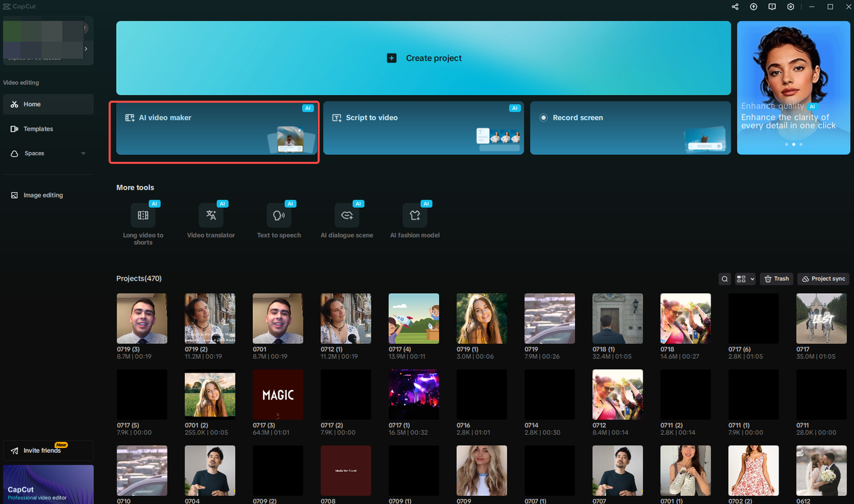
Task: Open the Invite friends button
Action: 48,450
